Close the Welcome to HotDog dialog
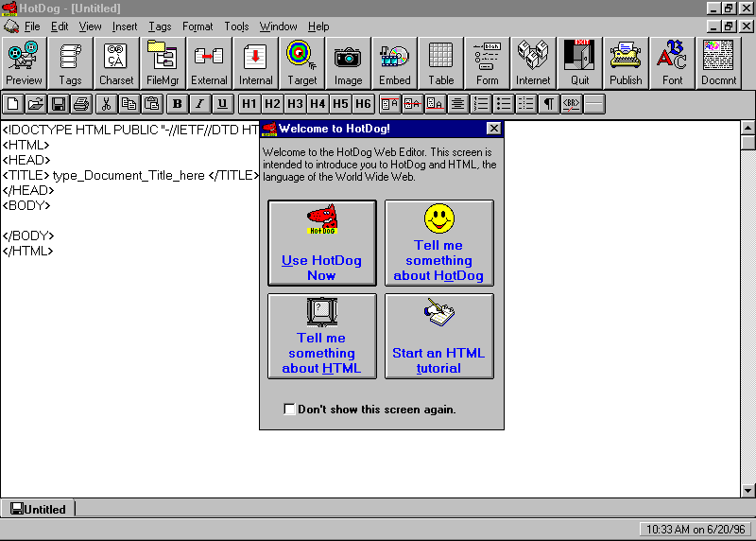Viewport: 756px width, 541px height. [493, 129]
